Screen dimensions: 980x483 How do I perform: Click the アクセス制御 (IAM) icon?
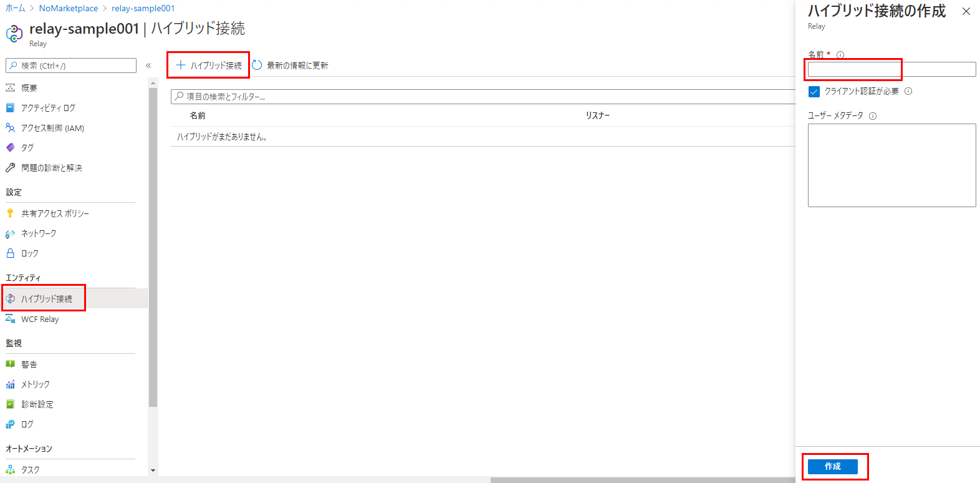tap(10, 128)
